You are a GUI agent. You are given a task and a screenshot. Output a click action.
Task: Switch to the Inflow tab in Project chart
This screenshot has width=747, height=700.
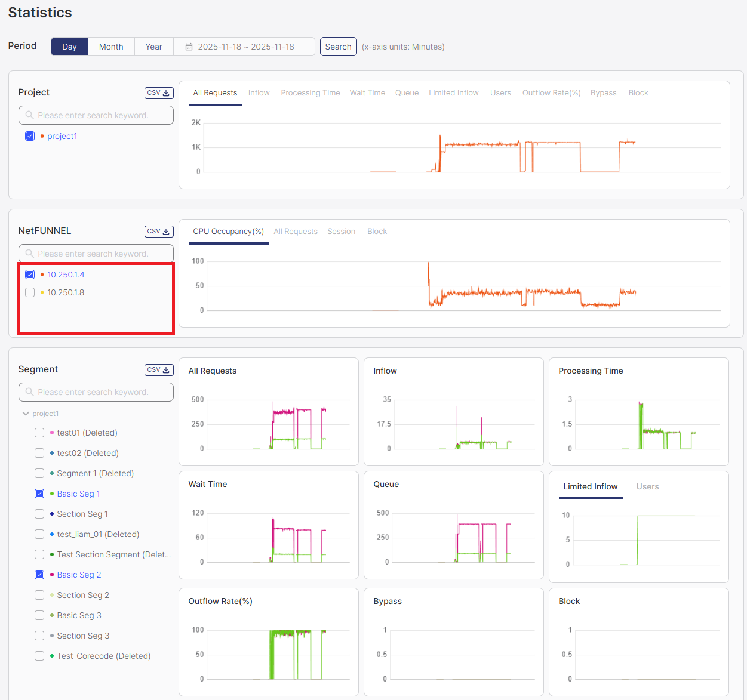click(x=259, y=92)
